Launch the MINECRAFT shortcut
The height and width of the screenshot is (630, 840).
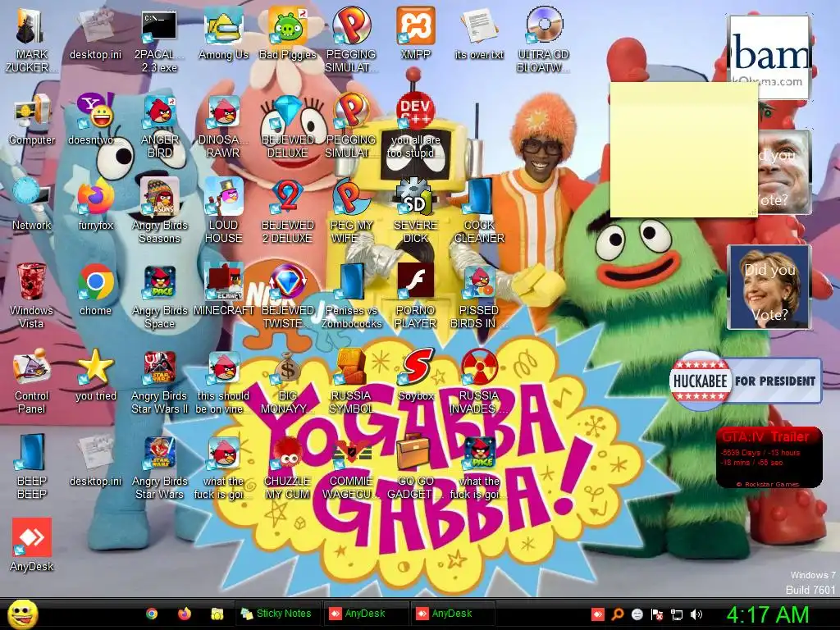223,288
